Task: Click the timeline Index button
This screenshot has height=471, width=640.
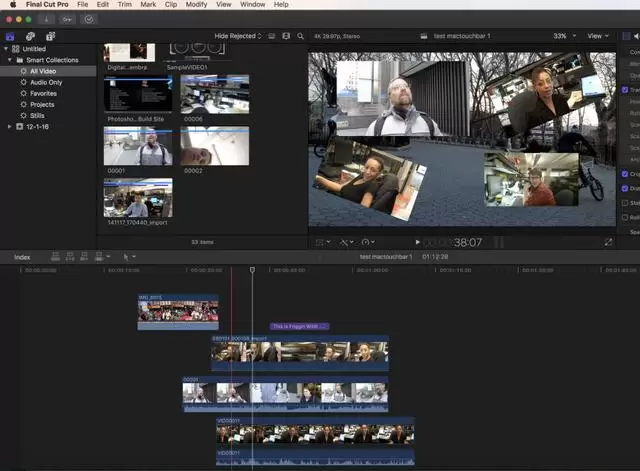Action: coord(22,257)
